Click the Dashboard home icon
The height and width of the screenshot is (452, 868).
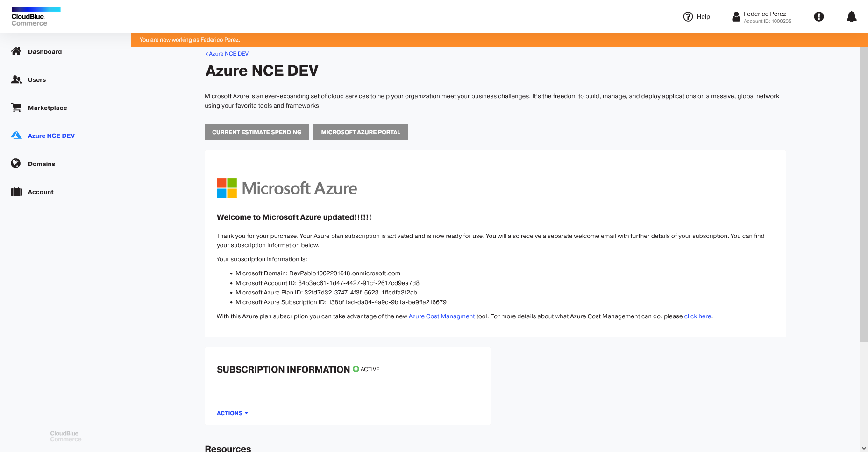pyautogui.click(x=16, y=51)
